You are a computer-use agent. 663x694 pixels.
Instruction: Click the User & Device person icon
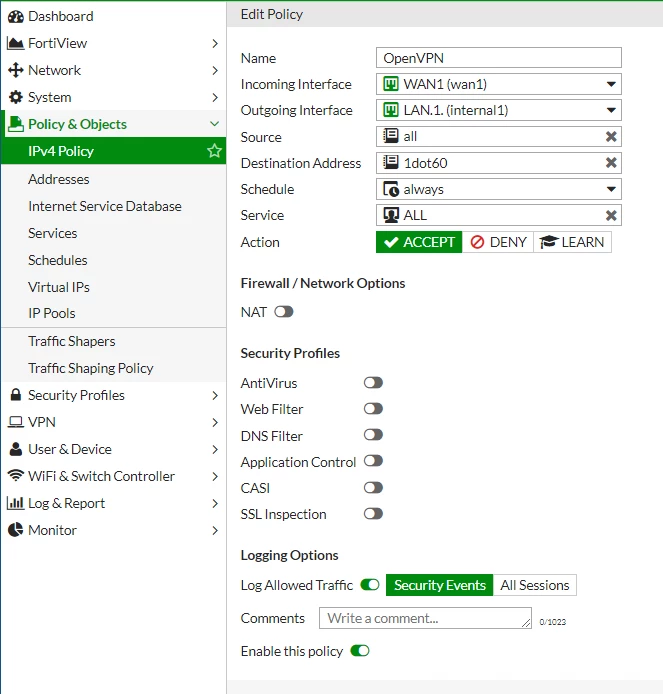(15, 449)
